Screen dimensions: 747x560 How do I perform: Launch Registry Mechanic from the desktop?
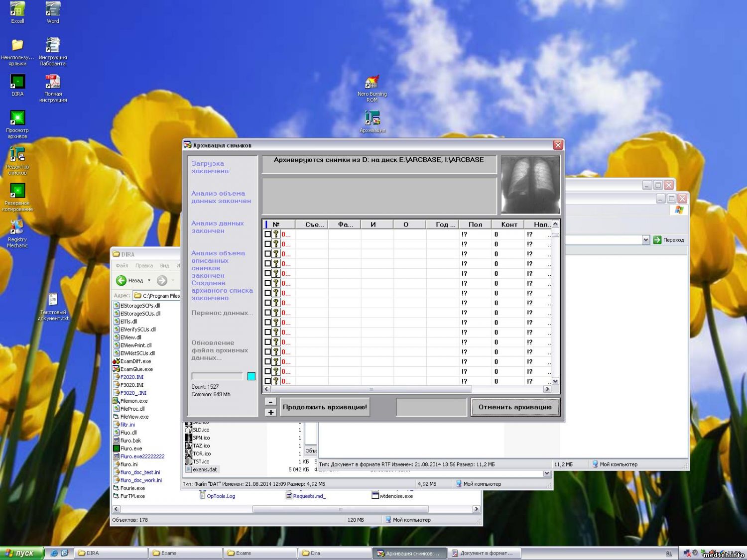pyautogui.click(x=17, y=227)
